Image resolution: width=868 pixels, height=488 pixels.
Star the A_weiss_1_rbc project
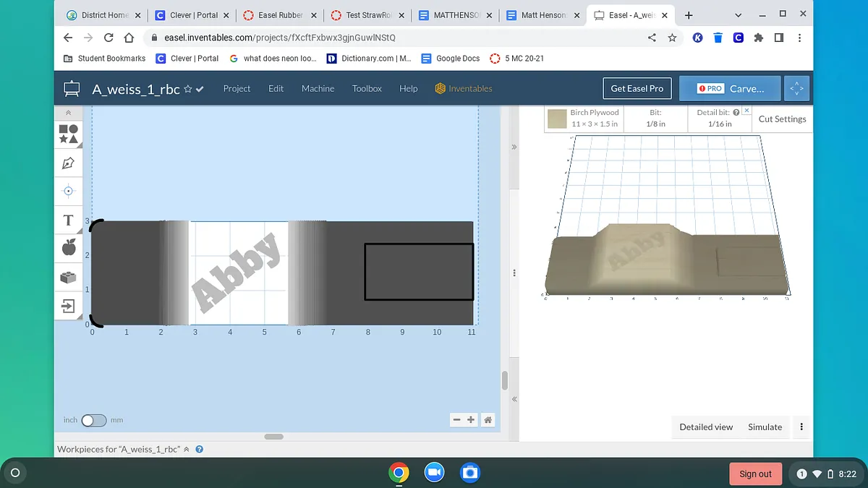tap(188, 89)
